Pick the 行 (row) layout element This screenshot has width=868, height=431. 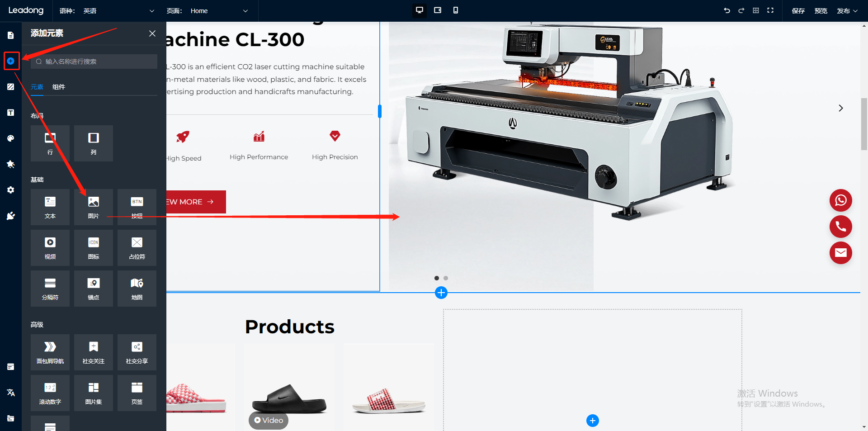50,143
